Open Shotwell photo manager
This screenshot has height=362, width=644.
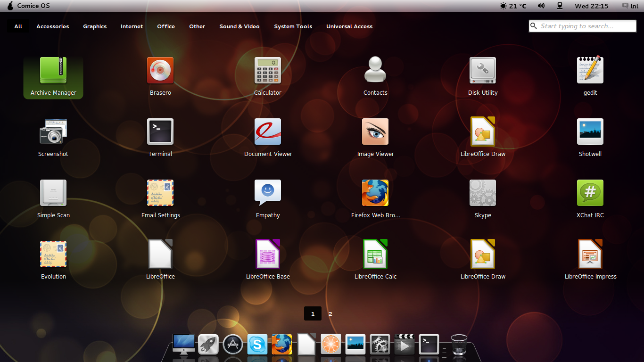[x=590, y=132]
